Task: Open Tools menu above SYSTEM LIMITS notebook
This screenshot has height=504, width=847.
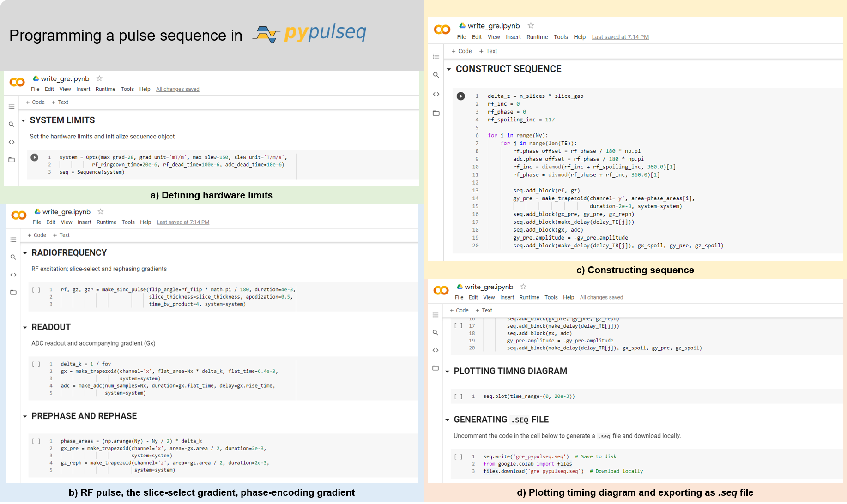Action: 127,89
